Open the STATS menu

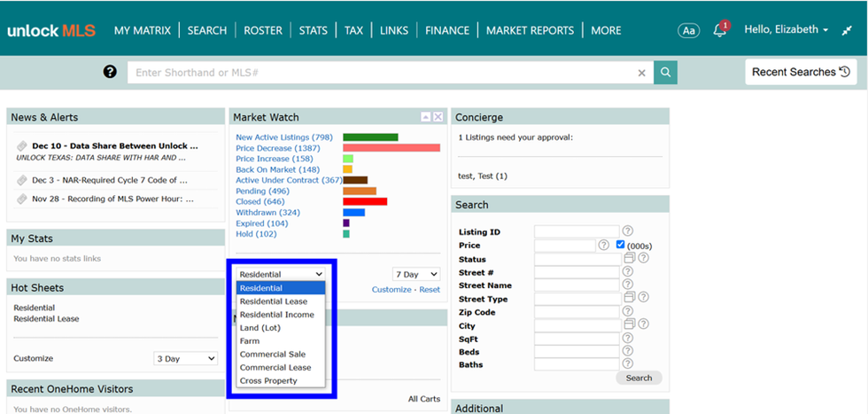click(x=314, y=30)
